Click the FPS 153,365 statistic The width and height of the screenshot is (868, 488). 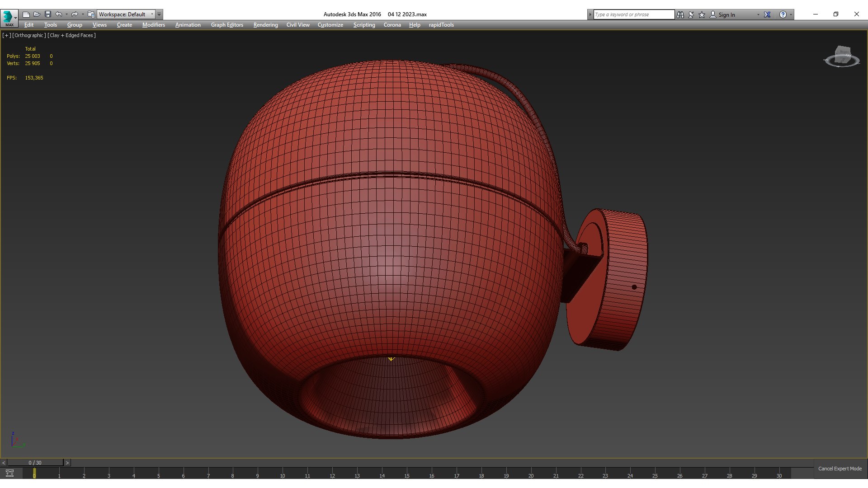click(34, 78)
